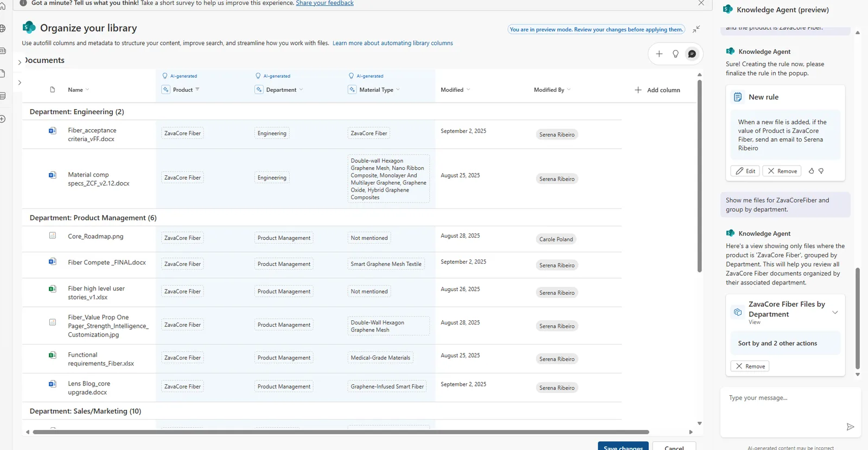Click the file type column header icon
868x450 pixels.
(x=53, y=90)
